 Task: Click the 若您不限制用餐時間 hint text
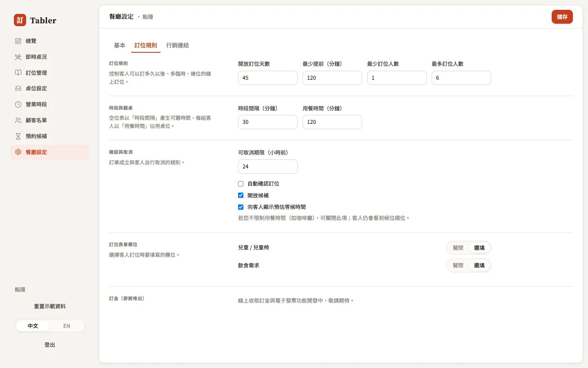click(324, 218)
